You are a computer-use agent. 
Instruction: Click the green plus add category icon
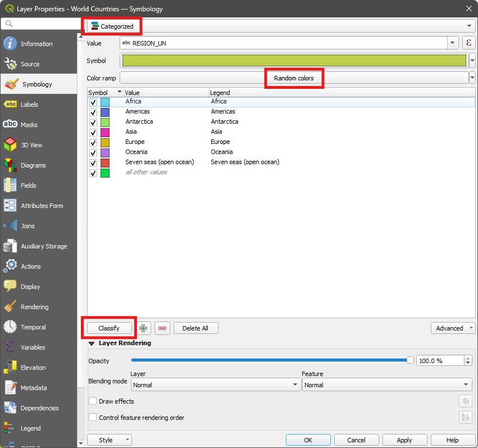tap(144, 328)
